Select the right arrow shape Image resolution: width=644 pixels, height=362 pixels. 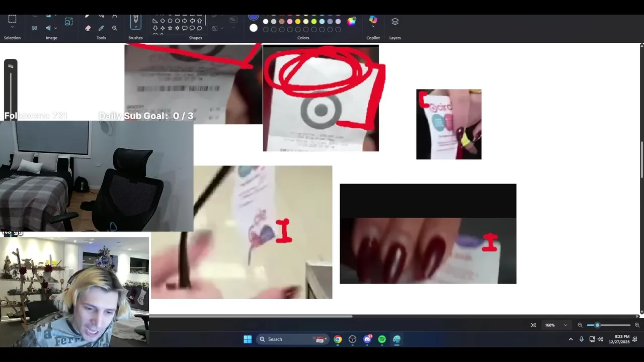[185, 21]
